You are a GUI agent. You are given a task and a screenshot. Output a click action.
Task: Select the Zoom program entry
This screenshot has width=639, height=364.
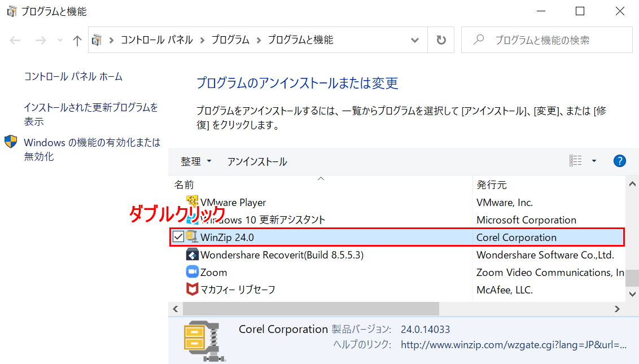(213, 272)
